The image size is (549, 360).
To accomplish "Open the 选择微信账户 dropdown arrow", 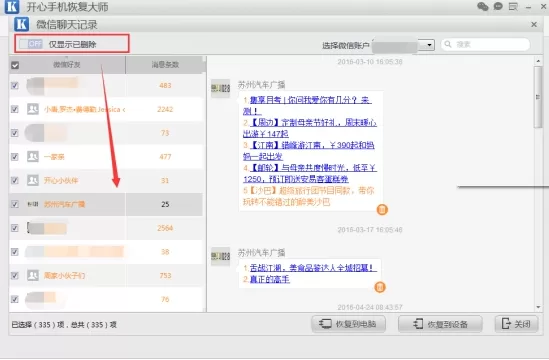I will click(429, 45).
